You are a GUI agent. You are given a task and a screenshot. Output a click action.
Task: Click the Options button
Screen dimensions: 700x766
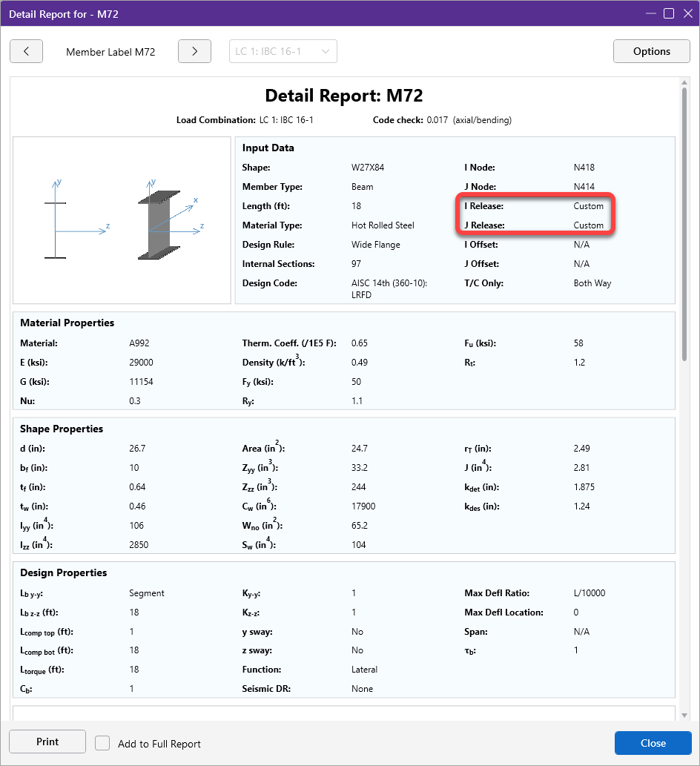651,51
